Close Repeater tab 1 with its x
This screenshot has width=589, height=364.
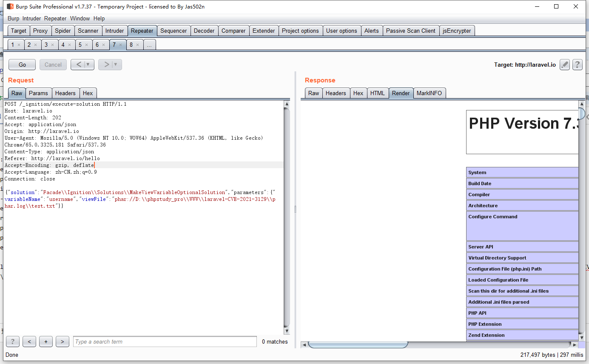[19, 45]
